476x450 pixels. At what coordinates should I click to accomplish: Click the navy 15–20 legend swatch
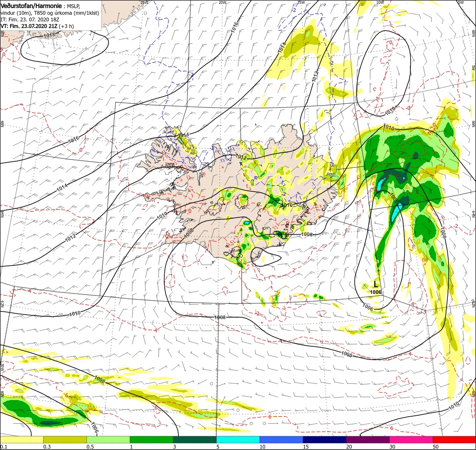(325, 440)
